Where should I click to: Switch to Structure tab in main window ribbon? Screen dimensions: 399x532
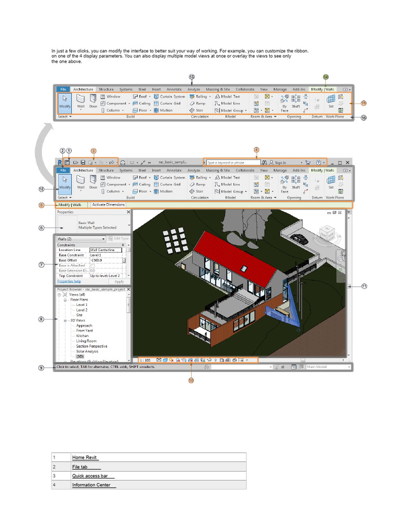click(106, 170)
